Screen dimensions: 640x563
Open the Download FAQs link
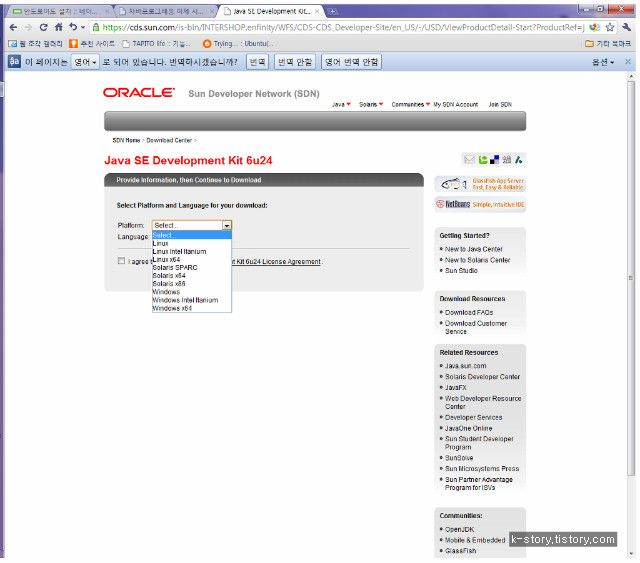click(x=469, y=312)
